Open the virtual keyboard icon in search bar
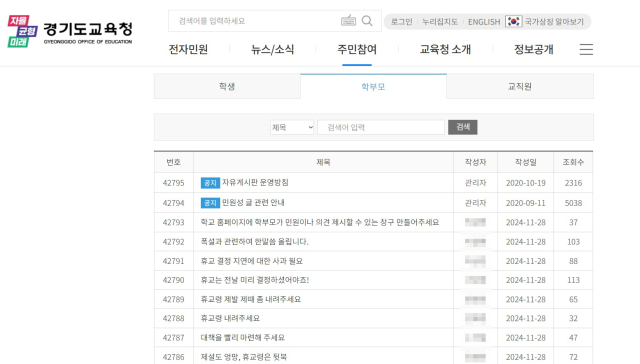 pos(348,21)
